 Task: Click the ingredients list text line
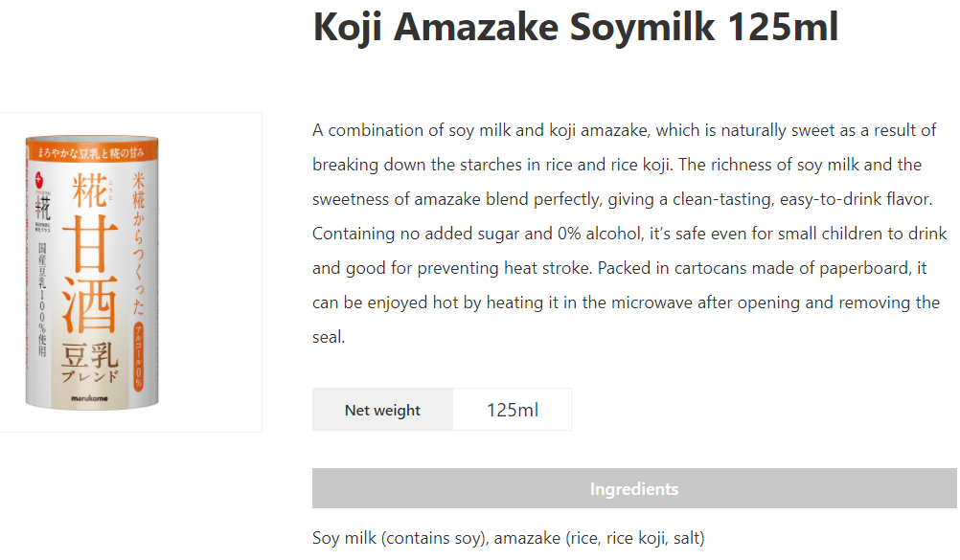pos(508,538)
